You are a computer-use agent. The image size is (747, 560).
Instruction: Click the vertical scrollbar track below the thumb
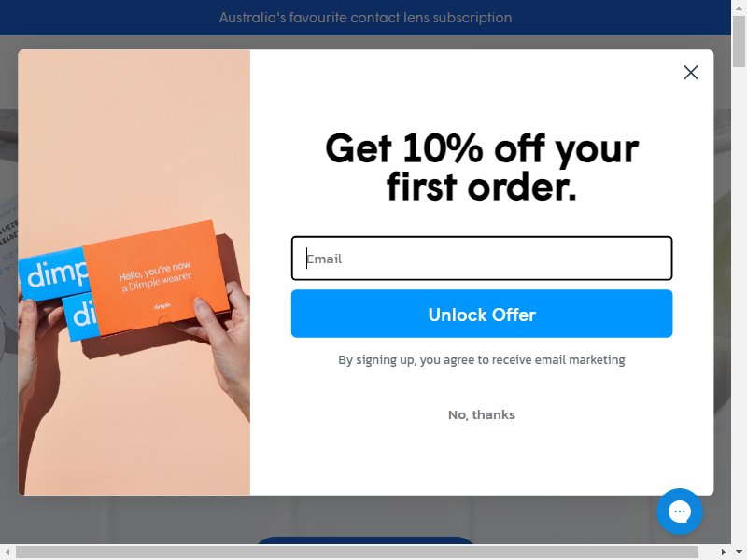[739, 300]
